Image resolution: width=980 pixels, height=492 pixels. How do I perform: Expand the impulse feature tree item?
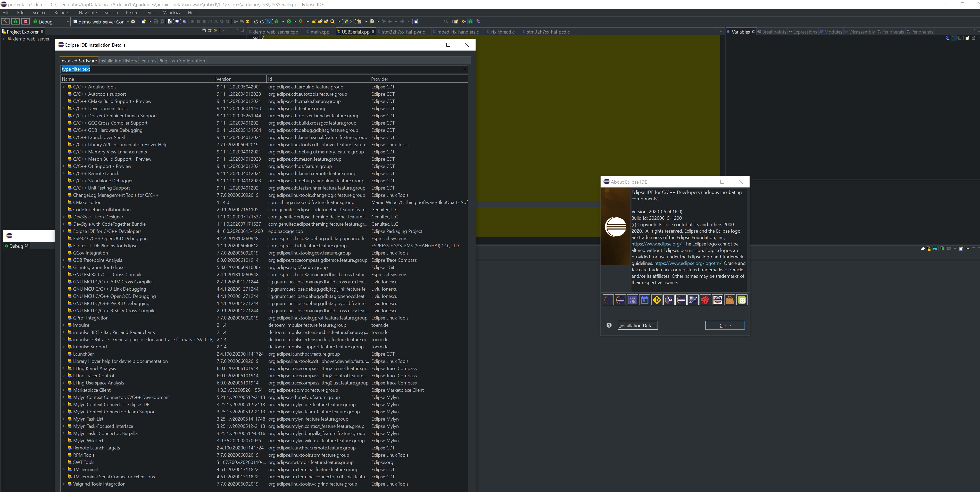tap(63, 325)
